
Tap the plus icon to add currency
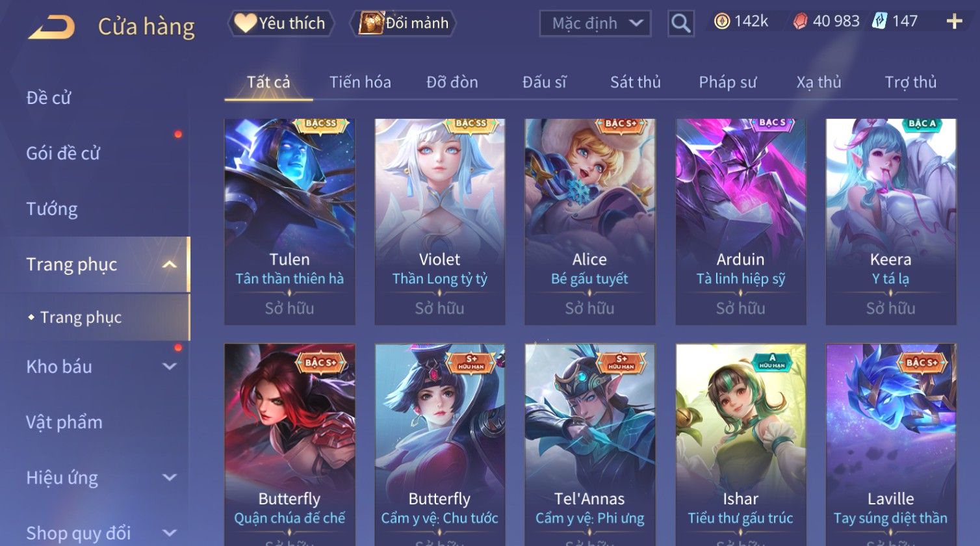point(954,21)
